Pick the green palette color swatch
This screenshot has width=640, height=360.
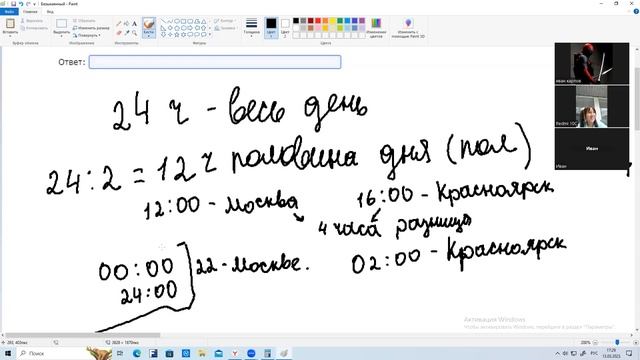click(340, 21)
